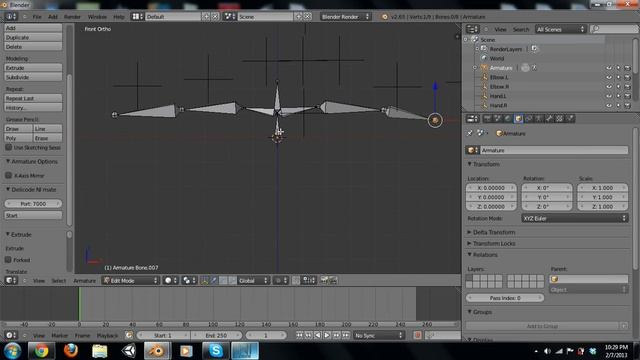Open the XYZ Euler rotation mode dropdown

click(x=575, y=218)
